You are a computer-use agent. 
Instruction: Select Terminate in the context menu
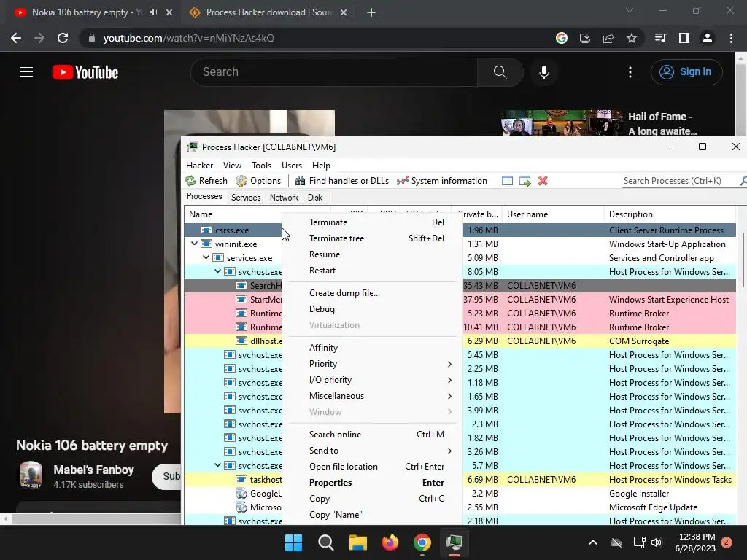click(x=373, y=222)
